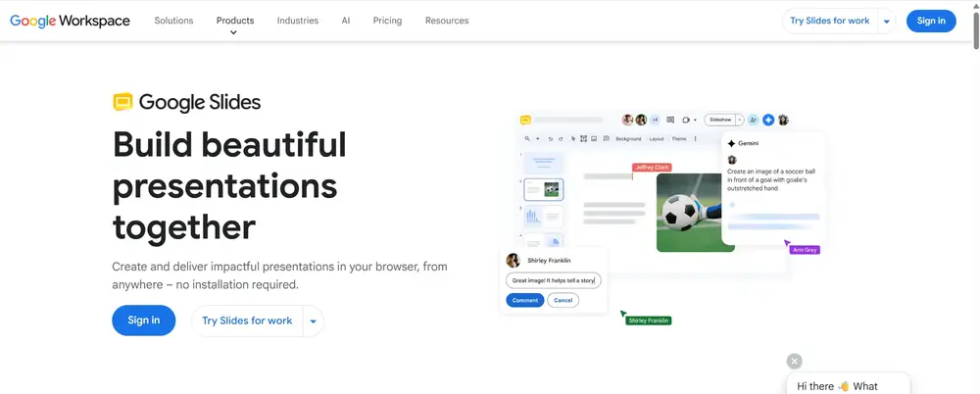Click the page vertical scrollbar
The width and height of the screenshot is (980, 394).
[x=976, y=30]
